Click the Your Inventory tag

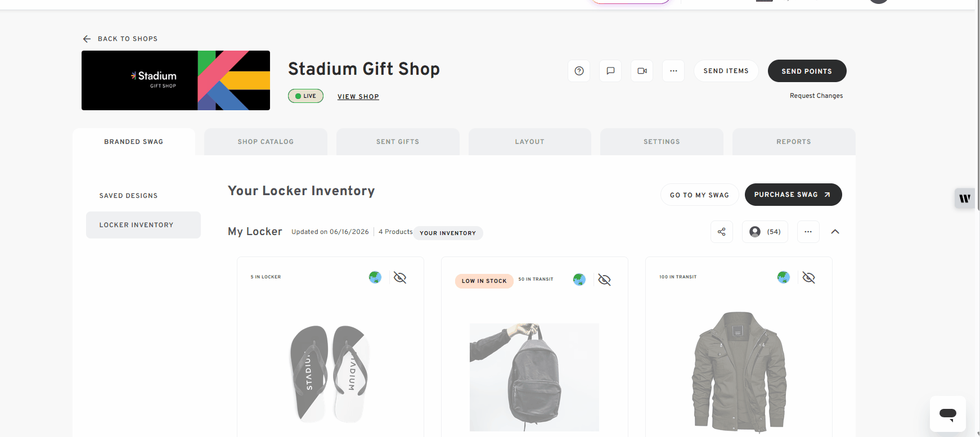pos(448,233)
